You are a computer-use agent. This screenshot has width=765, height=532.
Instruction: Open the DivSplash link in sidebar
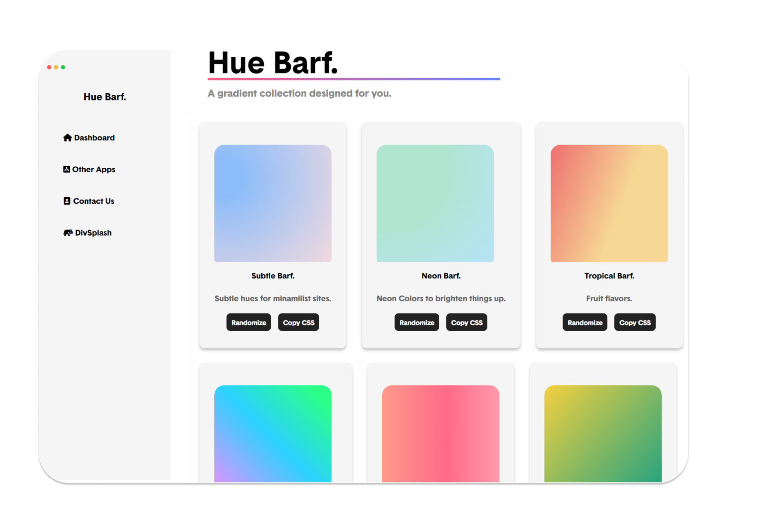(x=87, y=233)
